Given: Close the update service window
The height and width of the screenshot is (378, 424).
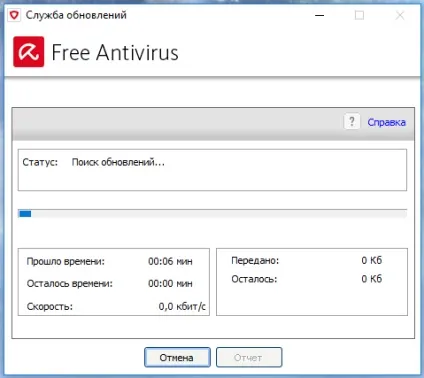Looking at the screenshot, I should [400, 15].
